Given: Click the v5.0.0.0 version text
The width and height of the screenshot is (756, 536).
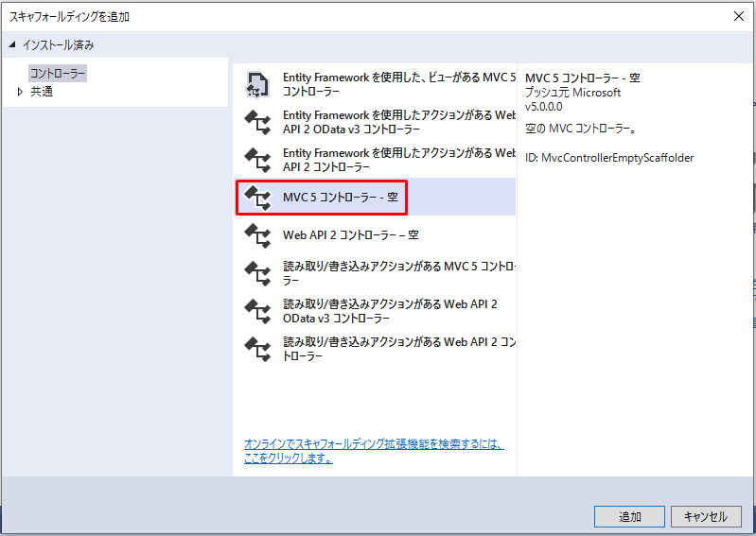Looking at the screenshot, I should [544, 107].
